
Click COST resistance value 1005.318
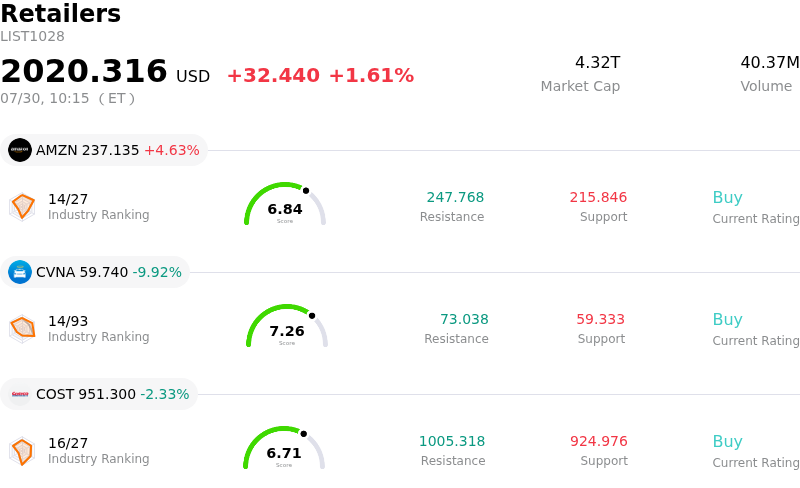(452, 441)
